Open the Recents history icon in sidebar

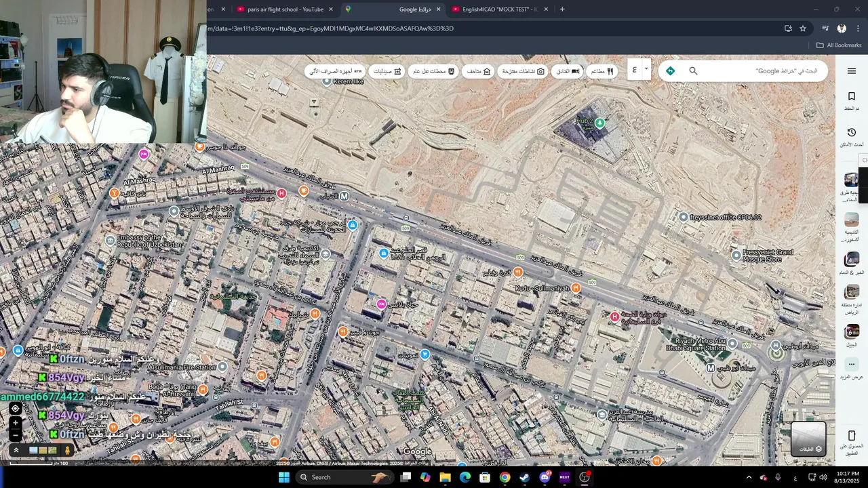pos(852,132)
